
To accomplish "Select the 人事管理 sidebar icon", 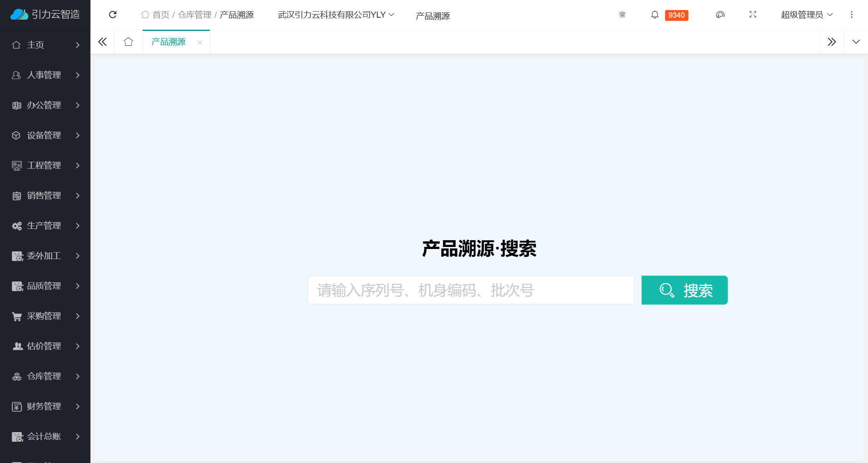I will [x=16, y=75].
